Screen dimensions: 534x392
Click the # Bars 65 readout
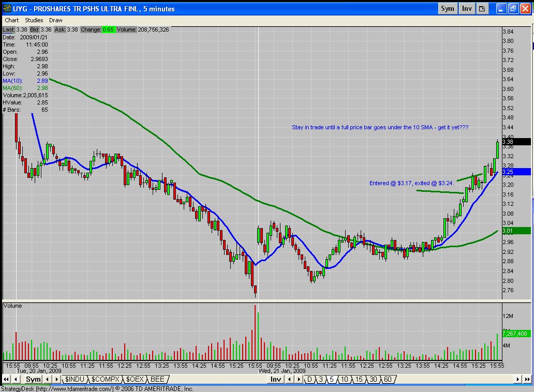25,110
